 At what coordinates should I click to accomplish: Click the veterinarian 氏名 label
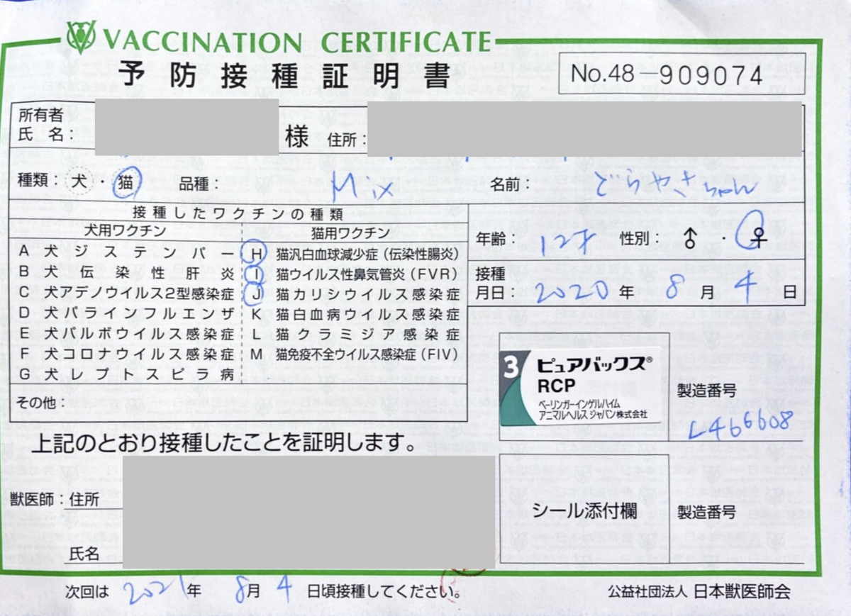click(x=84, y=554)
